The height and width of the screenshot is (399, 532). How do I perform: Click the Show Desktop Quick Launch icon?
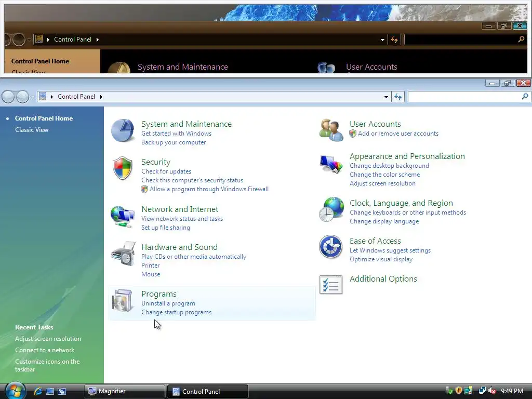click(x=50, y=392)
